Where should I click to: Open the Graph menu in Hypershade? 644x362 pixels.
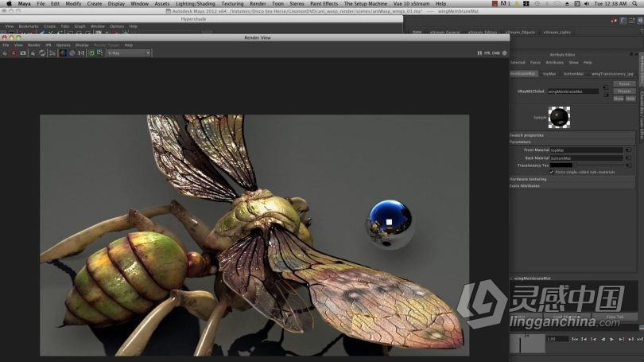pyautogui.click(x=80, y=26)
